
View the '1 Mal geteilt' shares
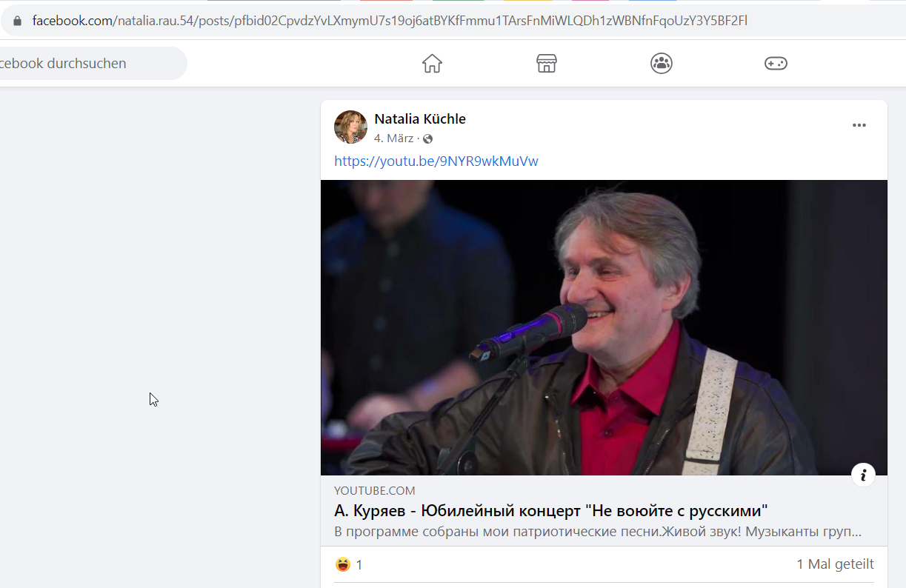pos(835,564)
